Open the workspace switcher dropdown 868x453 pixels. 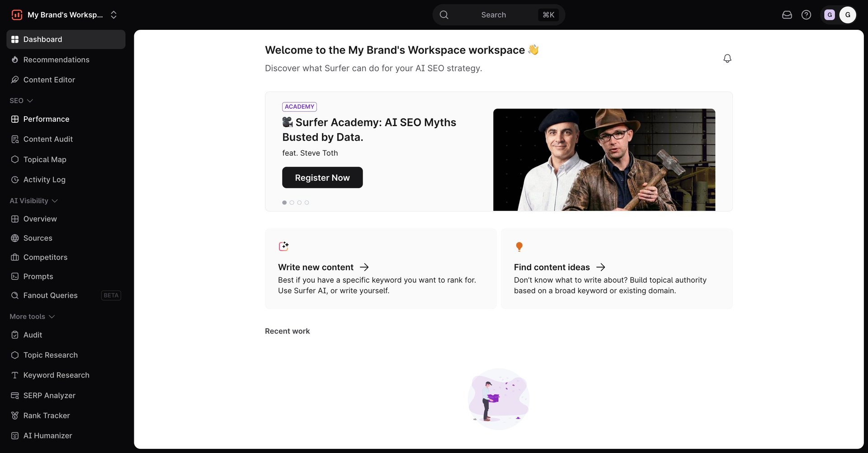65,15
